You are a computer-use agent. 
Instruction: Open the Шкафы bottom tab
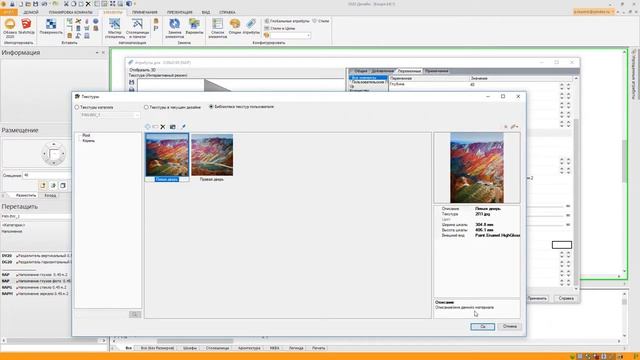click(x=190, y=348)
